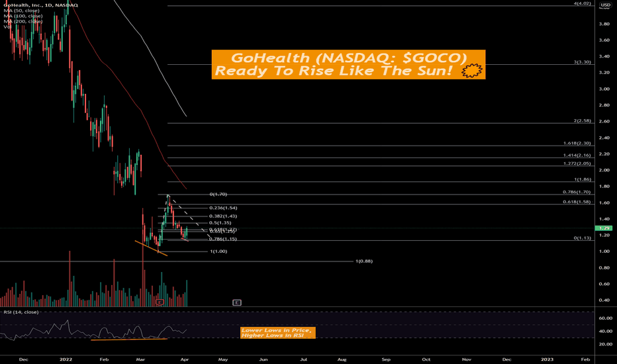Click the 0.786(1.70) Fibonacci label
The height and width of the screenshot is (364, 617).
pos(577,192)
